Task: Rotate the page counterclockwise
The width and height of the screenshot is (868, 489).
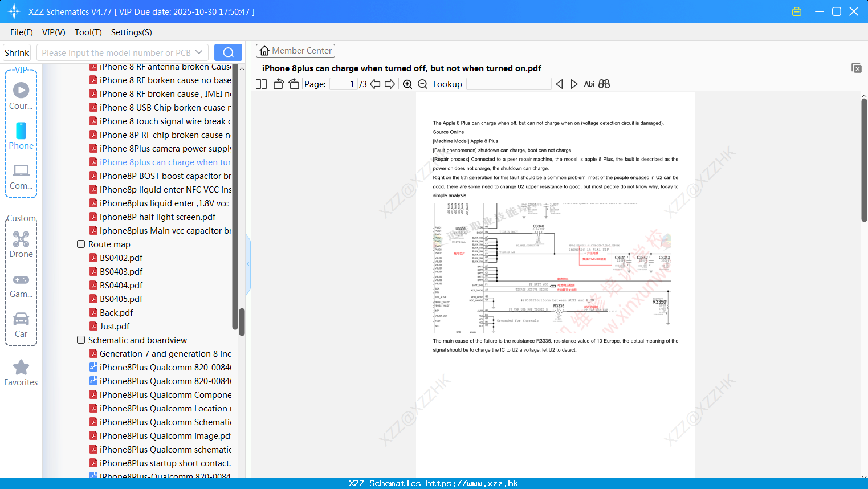Action: coord(278,84)
